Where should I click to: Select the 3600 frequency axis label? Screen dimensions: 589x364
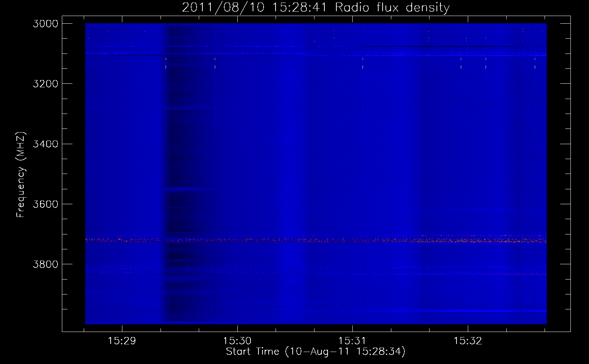pos(46,204)
